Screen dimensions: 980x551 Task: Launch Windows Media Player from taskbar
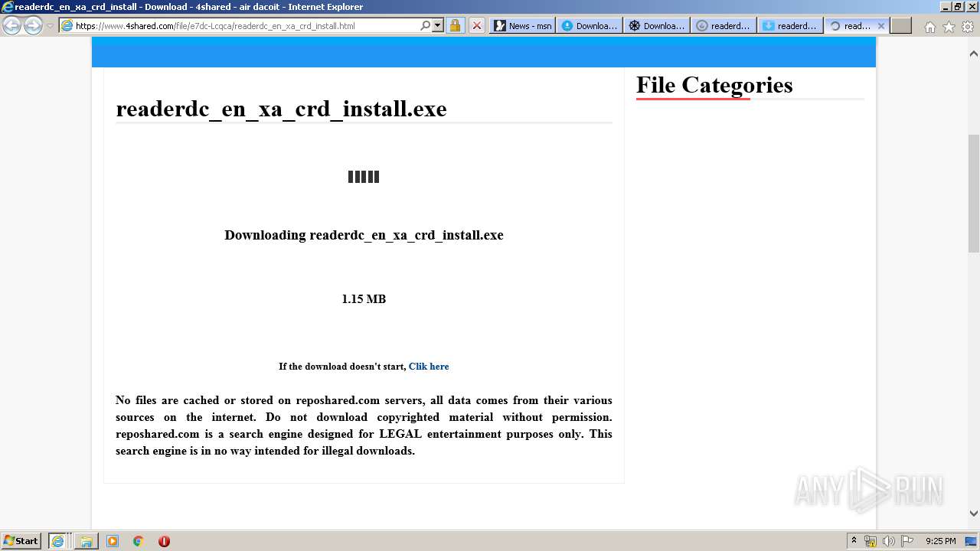pyautogui.click(x=113, y=541)
